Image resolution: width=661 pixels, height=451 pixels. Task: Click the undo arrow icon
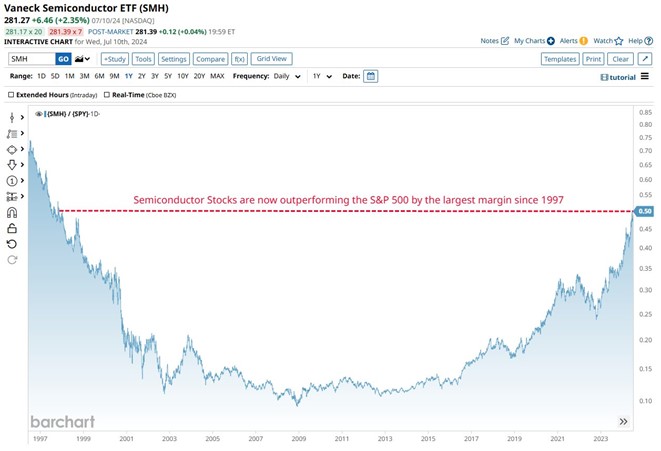[x=12, y=244]
